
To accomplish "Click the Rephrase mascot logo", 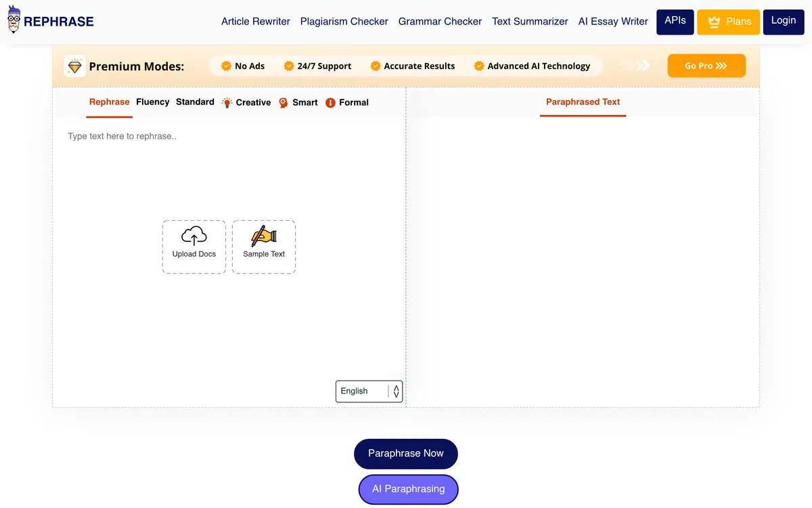I will point(14,20).
